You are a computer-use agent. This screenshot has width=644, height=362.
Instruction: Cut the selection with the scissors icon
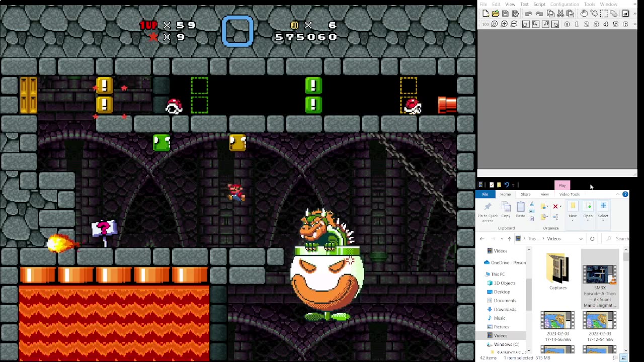point(560,14)
